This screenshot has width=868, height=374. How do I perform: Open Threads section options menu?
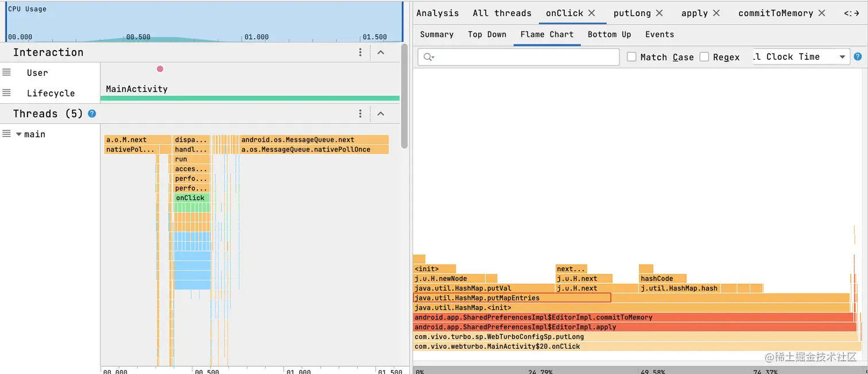point(361,114)
